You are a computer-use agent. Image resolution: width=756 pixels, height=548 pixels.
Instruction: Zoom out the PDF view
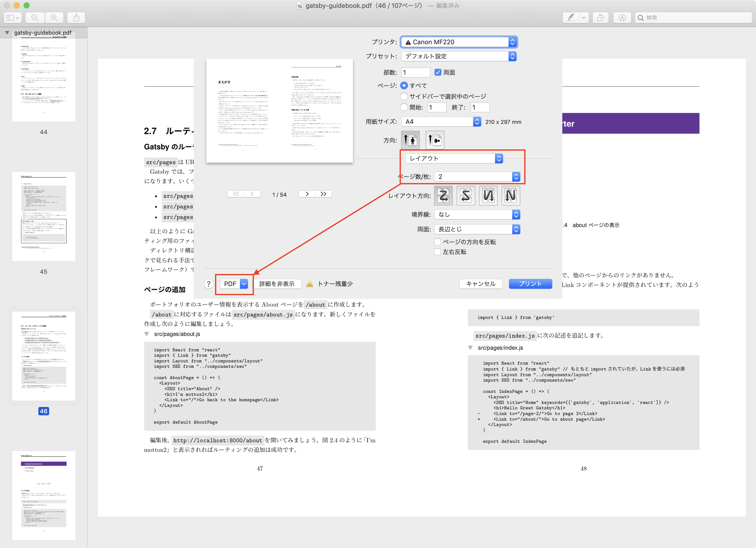35,18
